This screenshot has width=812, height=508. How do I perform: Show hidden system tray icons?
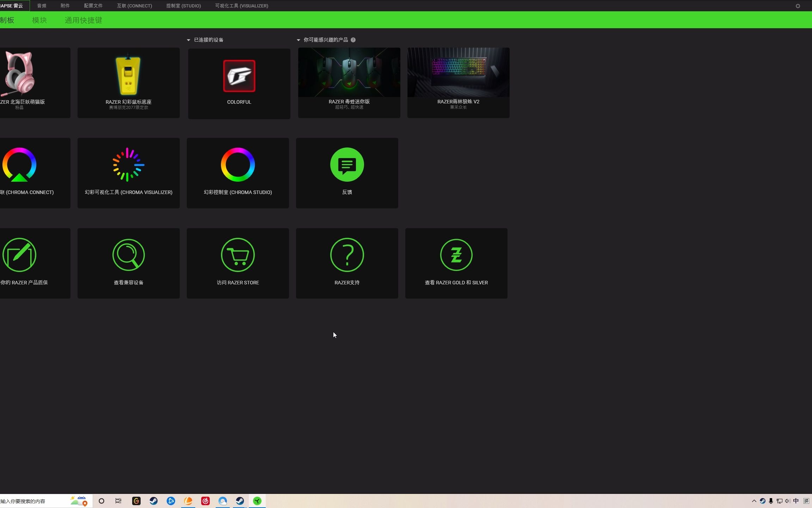[x=754, y=501]
